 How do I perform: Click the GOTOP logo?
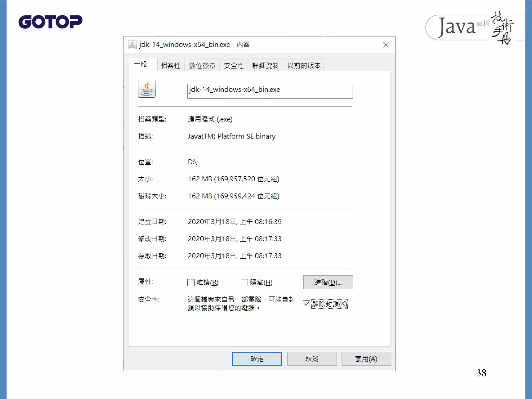pos(50,22)
